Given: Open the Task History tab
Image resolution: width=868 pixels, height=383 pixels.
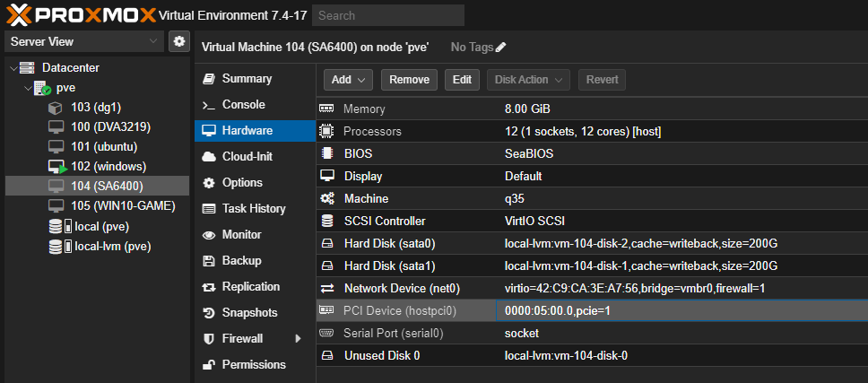Looking at the screenshot, I should point(255,209).
